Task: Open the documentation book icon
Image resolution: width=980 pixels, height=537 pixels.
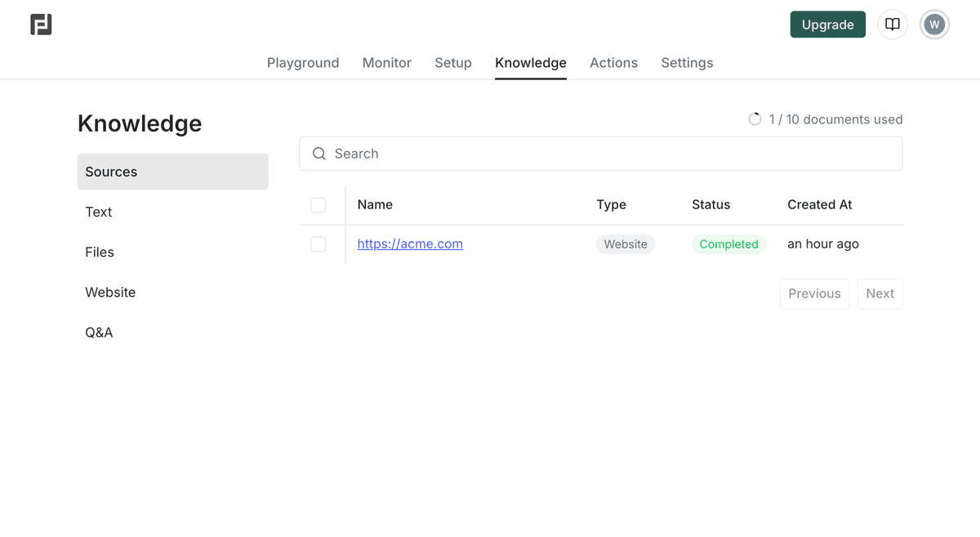Action: (x=892, y=25)
